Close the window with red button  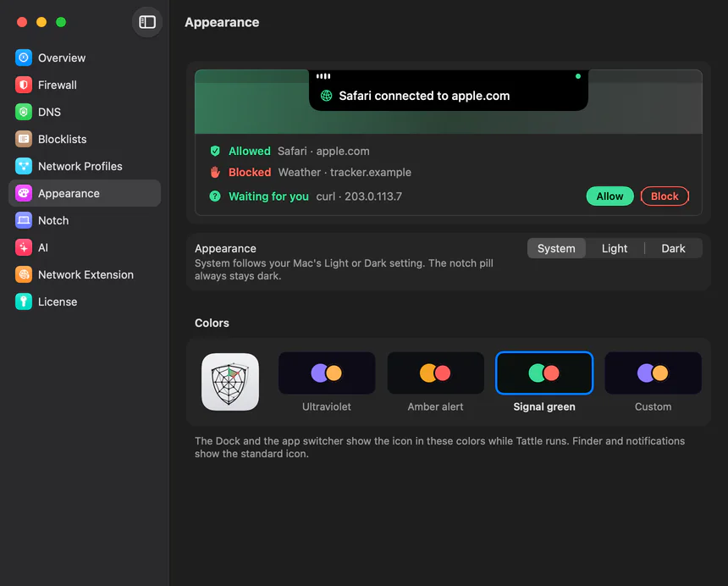22,22
